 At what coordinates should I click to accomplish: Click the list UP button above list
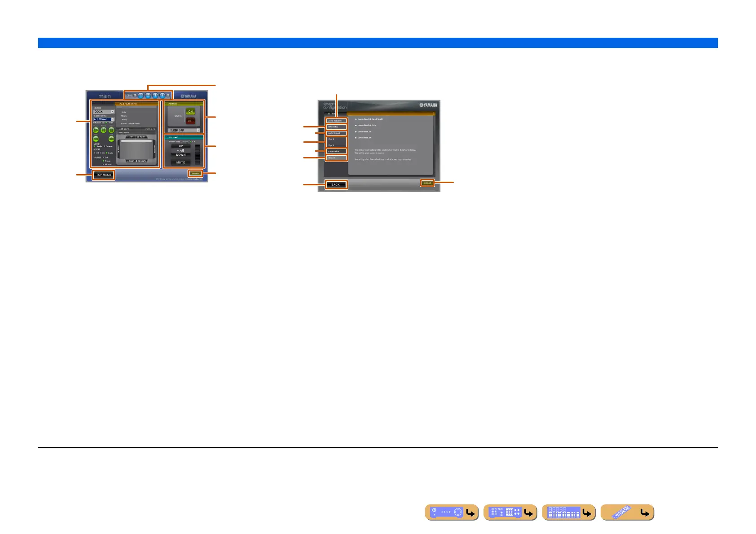[x=130, y=137]
